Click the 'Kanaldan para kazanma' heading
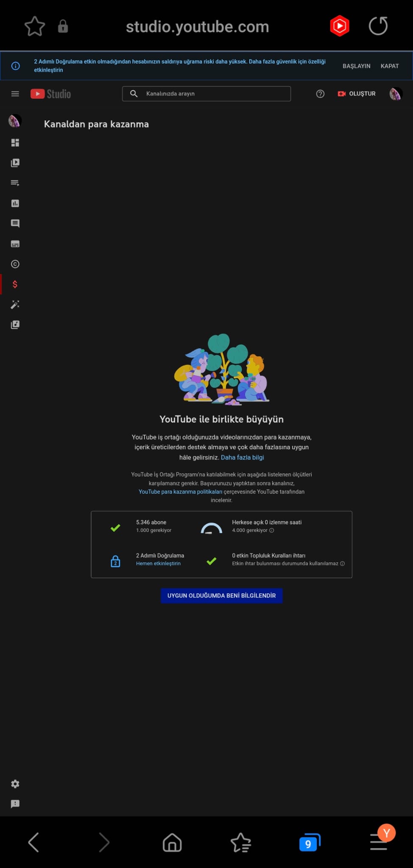 (96, 124)
